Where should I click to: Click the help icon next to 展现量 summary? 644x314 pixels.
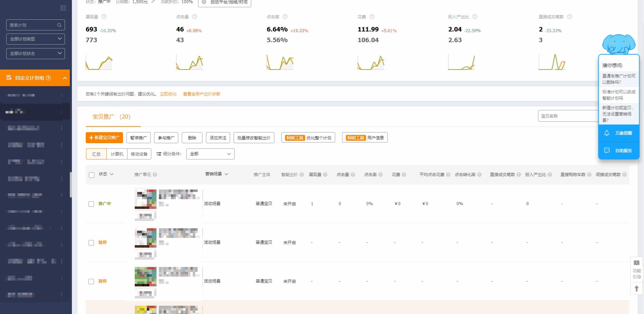tap(104, 17)
